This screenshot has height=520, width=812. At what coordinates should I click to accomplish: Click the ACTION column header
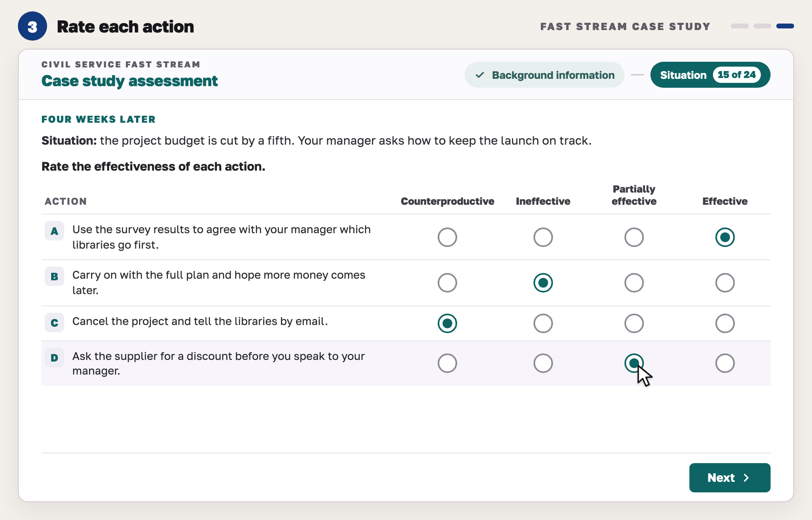pyautogui.click(x=66, y=201)
